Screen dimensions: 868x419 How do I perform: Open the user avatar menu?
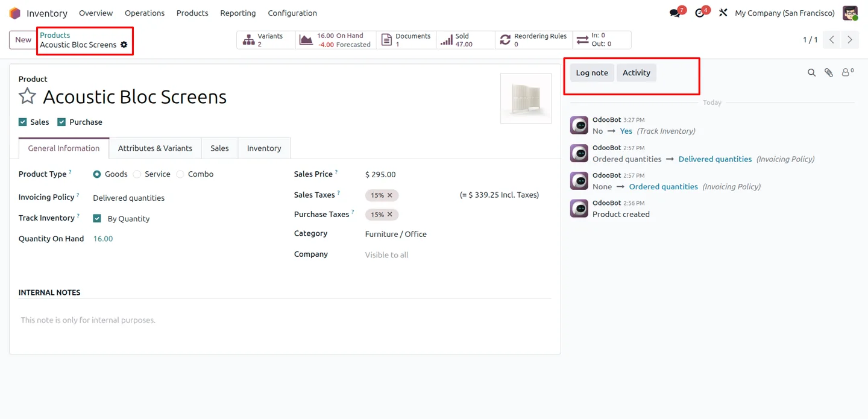(x=850, y=13)
